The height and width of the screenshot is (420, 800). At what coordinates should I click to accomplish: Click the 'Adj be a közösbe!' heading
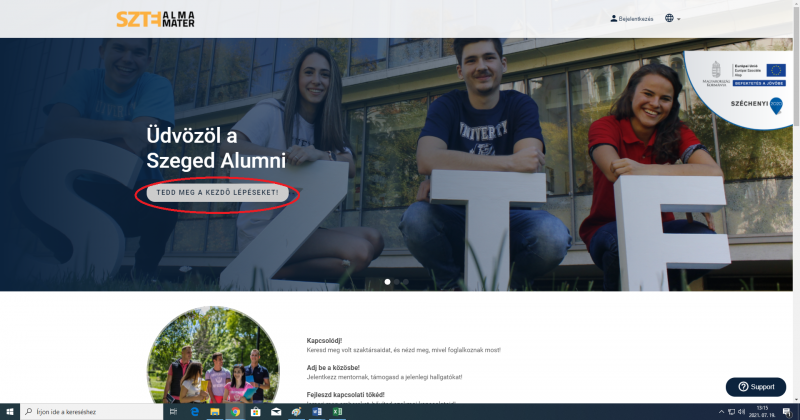coord(333,367)
